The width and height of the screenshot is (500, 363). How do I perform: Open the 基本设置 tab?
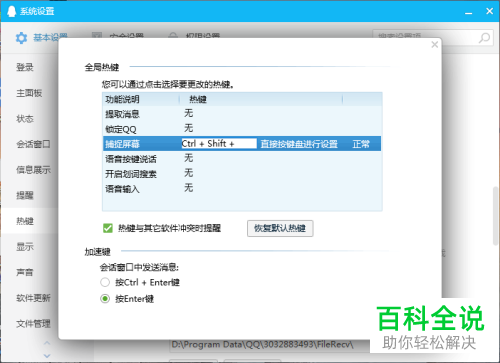click(x=41, y=38)
